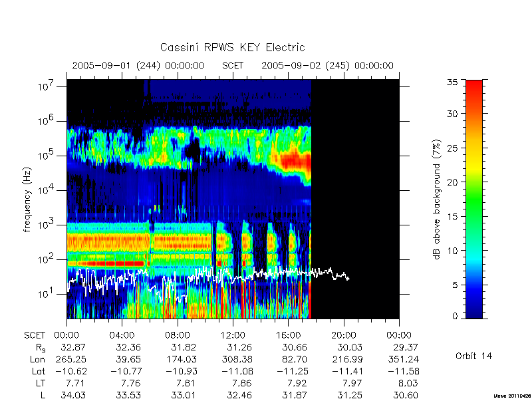This screenshot has width=532, height=399.
Task: Click the 10^6 frequency tick label
Action: (45, 120)
